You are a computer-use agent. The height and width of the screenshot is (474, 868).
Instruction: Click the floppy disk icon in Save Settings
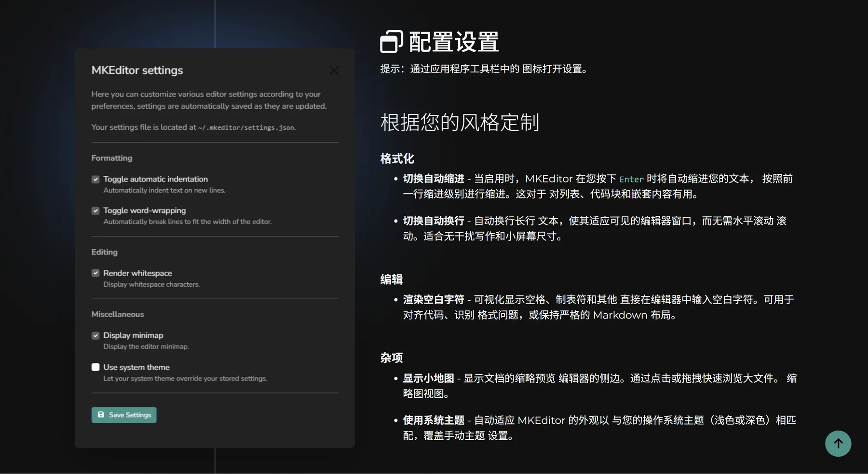click(x=101, y=415)
